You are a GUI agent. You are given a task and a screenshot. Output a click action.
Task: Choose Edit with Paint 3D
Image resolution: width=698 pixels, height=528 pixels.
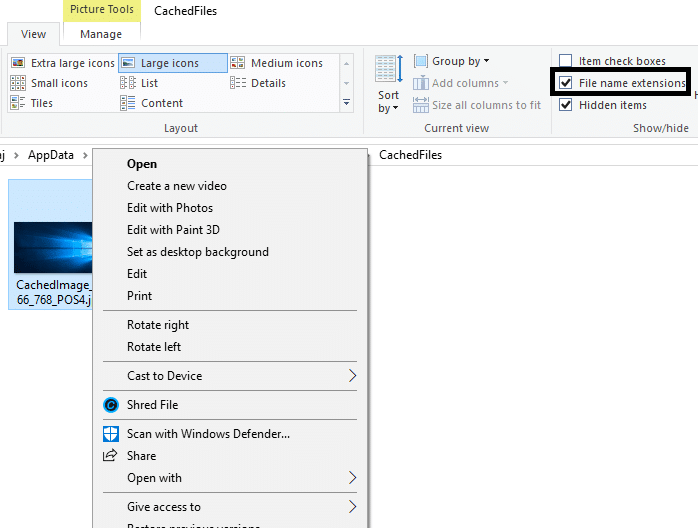(x=230, y=230)
